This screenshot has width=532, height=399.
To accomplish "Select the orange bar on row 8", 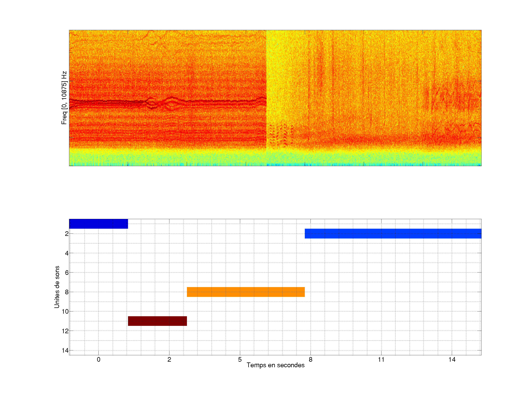I will pyautogui.click(x=245, y=292).
